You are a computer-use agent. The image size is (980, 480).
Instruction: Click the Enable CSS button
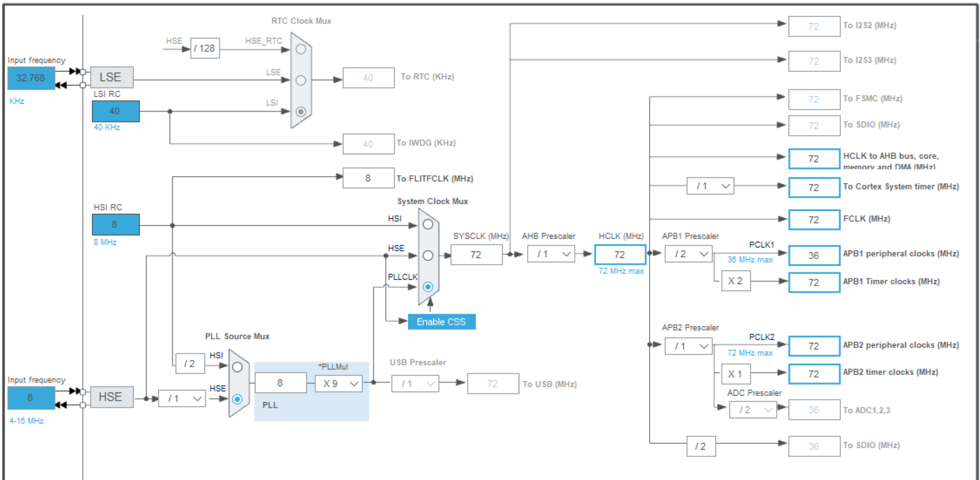click(x=441, y=321)
